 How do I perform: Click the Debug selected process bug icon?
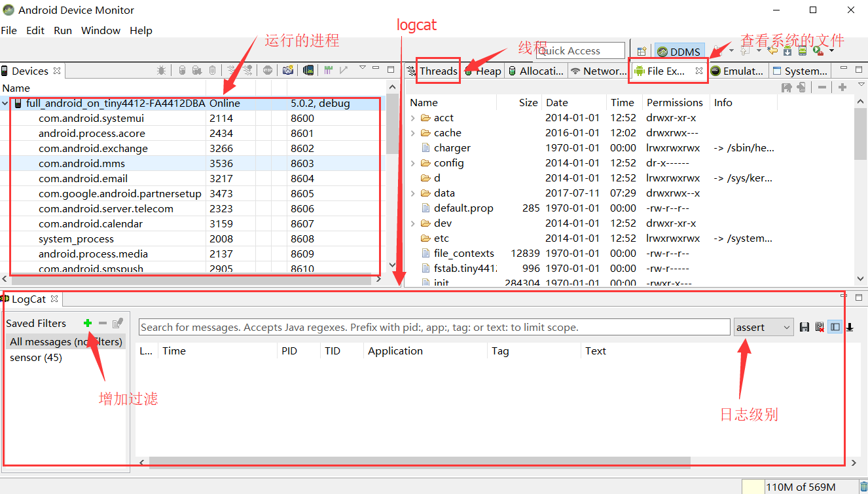click(x=161, y=70)
